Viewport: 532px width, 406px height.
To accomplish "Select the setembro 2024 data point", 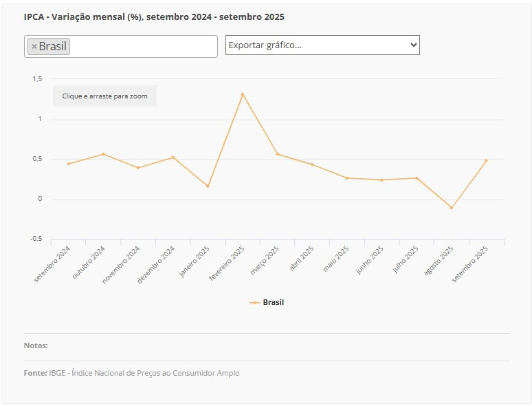I will pos(69,164).
